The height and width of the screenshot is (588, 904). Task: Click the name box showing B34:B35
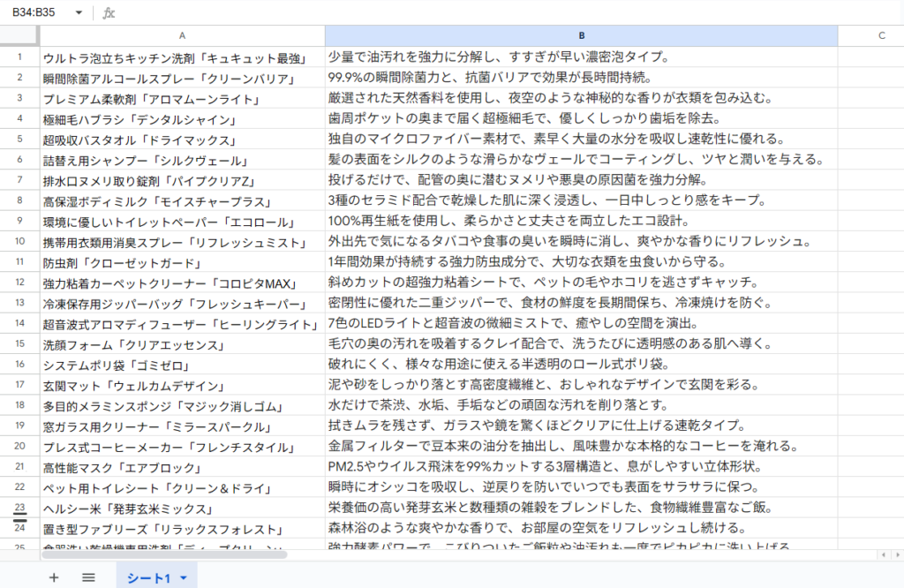click(x=40, y=13)
